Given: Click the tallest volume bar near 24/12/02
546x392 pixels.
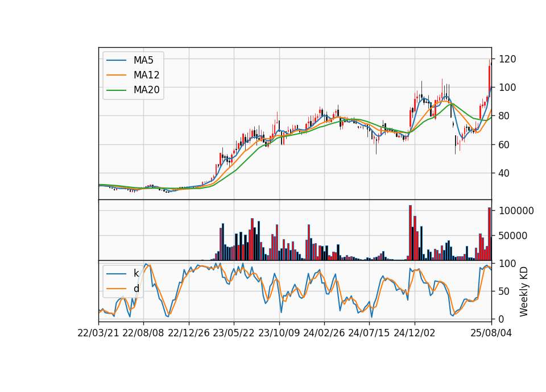Looking at the screenshot, I should coord(410,233).
